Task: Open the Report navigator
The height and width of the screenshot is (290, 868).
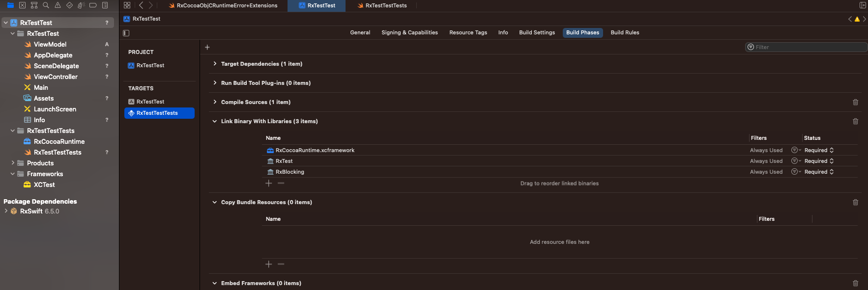Action: (105, 5)
